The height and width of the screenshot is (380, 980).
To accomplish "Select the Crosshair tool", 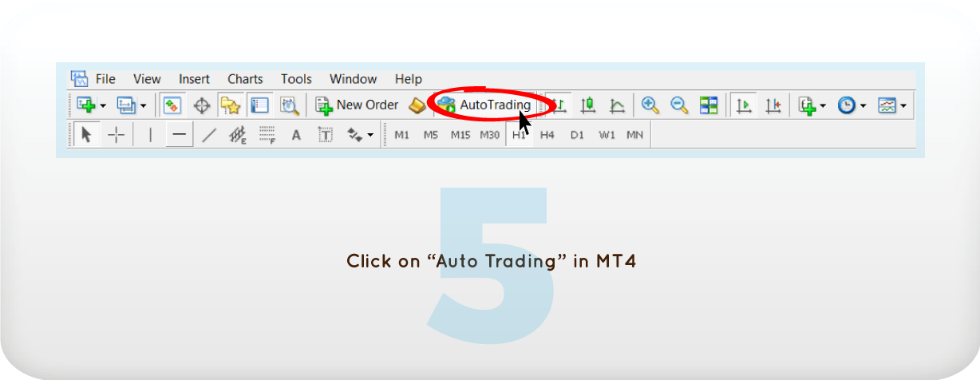I will (x=117, y=135).
